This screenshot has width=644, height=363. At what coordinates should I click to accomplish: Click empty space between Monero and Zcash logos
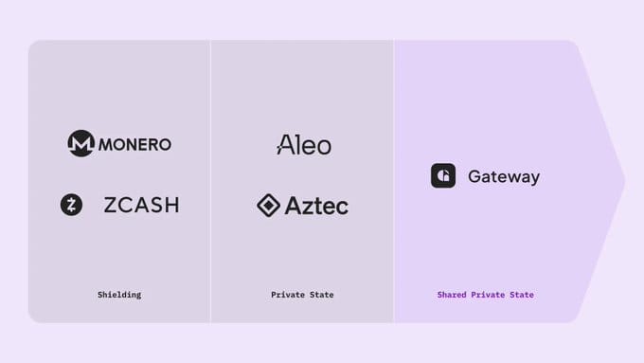click(x=119, y=176)
